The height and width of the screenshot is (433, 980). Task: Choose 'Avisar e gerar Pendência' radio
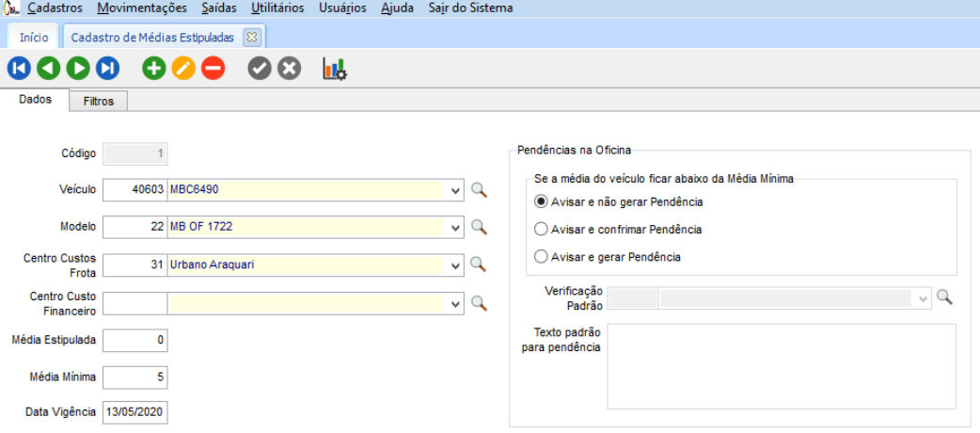[x=541, y=256]
